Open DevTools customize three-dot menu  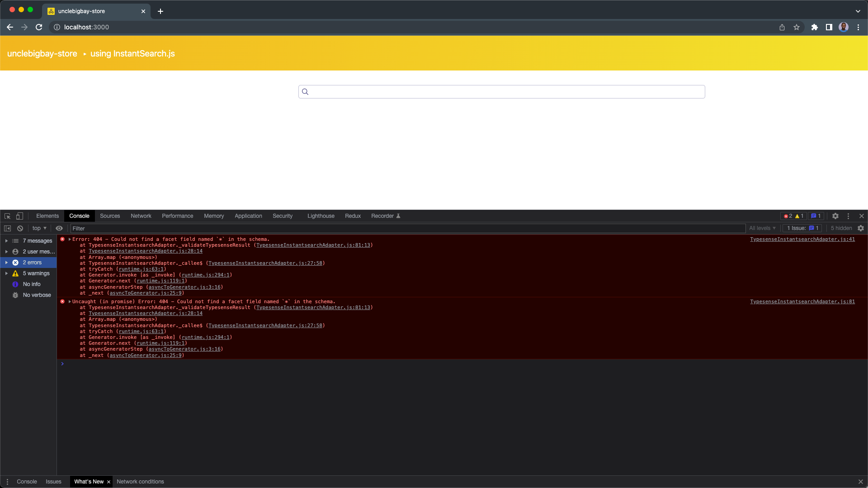[x=849, y=216]
